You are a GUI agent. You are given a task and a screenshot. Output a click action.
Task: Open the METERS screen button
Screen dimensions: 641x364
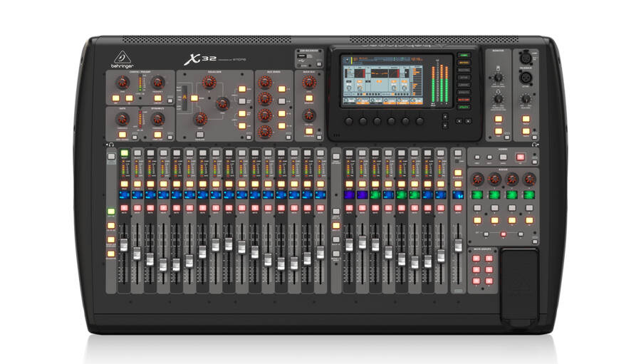pos(464,63)
